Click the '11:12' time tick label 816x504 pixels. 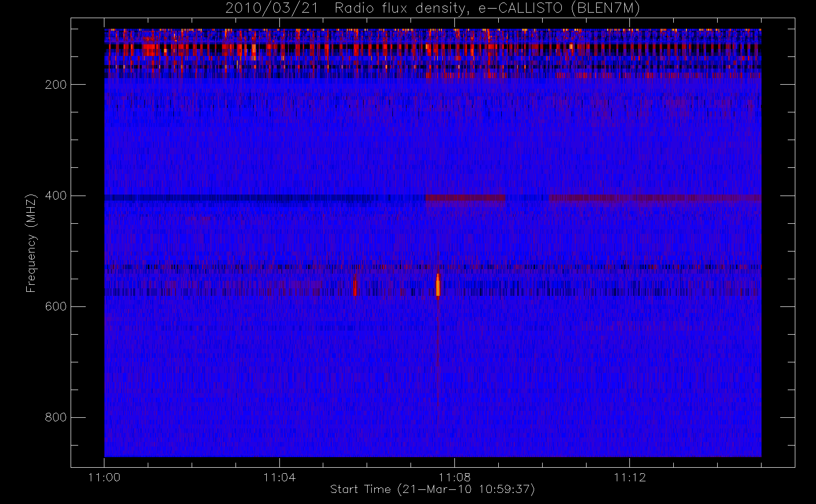(629, 477)
